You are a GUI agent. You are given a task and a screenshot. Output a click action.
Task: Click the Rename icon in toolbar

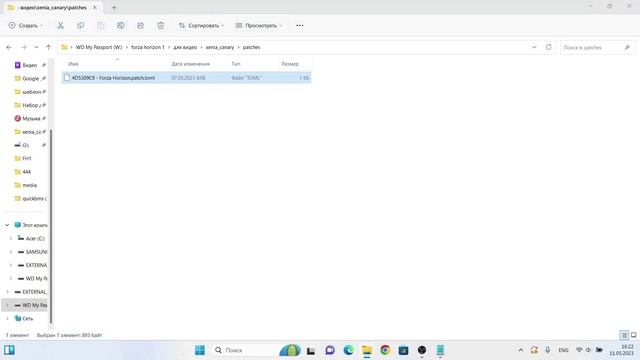pyautogui.click(x=120, y=25)
